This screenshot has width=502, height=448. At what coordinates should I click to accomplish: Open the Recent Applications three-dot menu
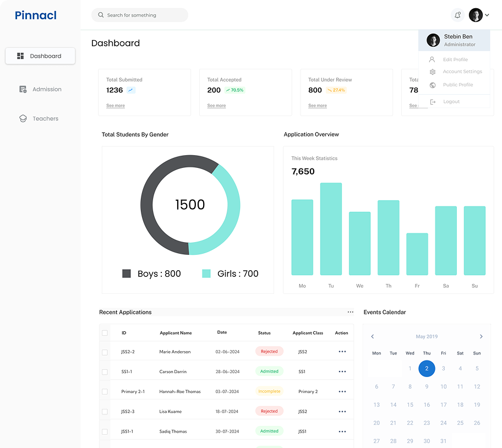click(x=351, y=312)
